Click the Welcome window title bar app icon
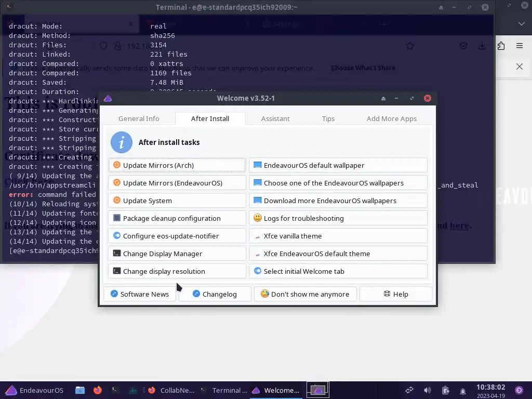 click(x=108, y=98)
